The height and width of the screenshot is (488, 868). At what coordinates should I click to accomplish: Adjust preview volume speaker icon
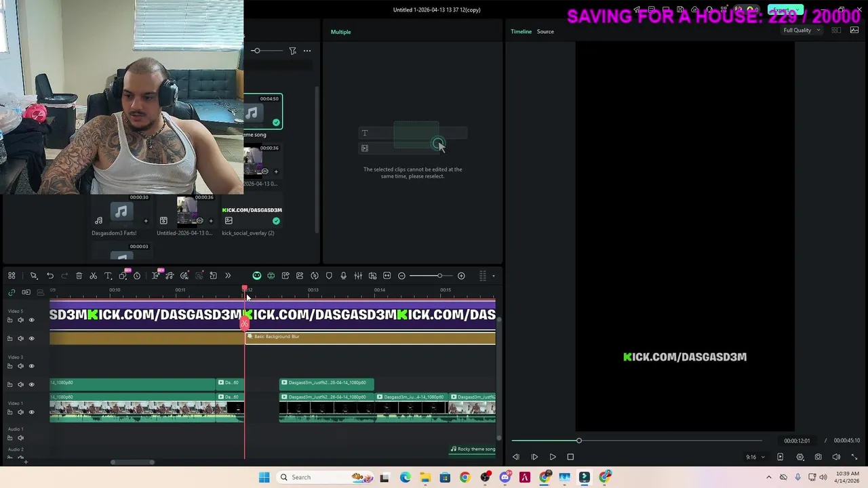click(x=836, y=457)
